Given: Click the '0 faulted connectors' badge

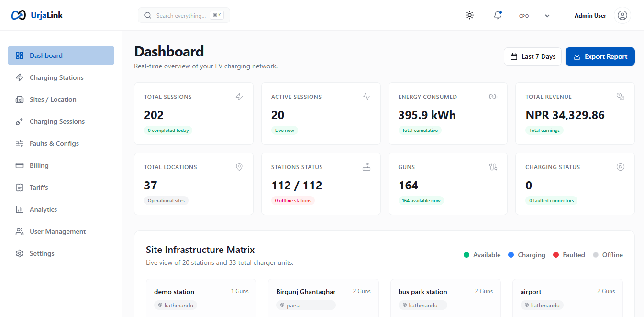Looking at the screenshot, I should coord(551,201).
